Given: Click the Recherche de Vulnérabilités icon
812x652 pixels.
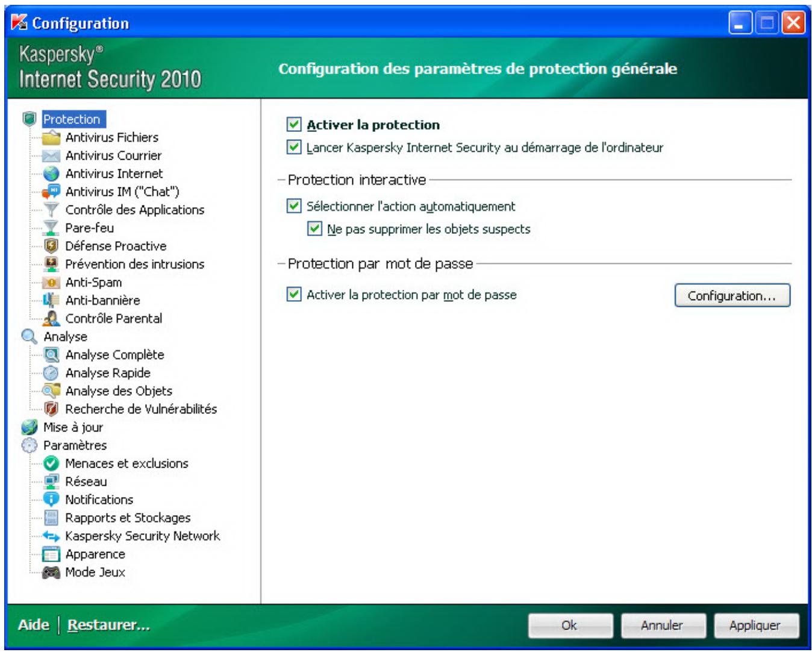Looking at the screenshot, I should [x=51, y=409].
